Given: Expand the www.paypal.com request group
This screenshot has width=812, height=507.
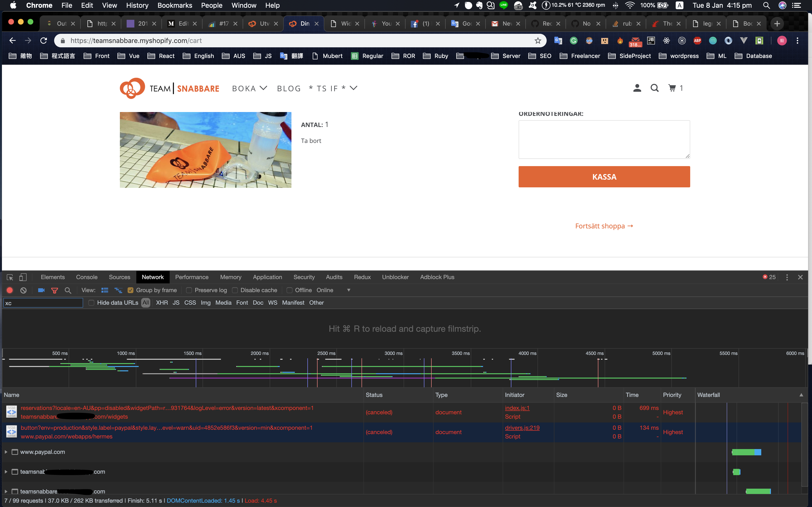Looking at the screenshot, I should [6, 452].
